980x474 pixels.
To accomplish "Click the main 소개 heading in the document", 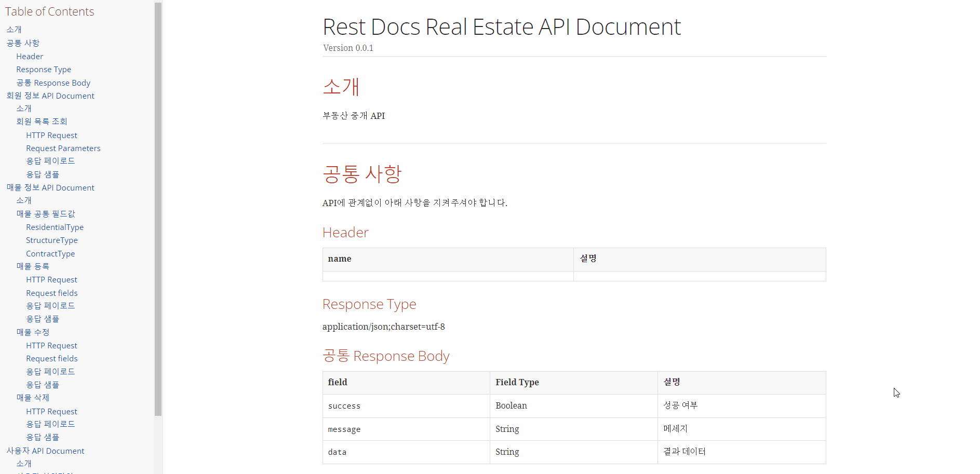I will [341, 86].
